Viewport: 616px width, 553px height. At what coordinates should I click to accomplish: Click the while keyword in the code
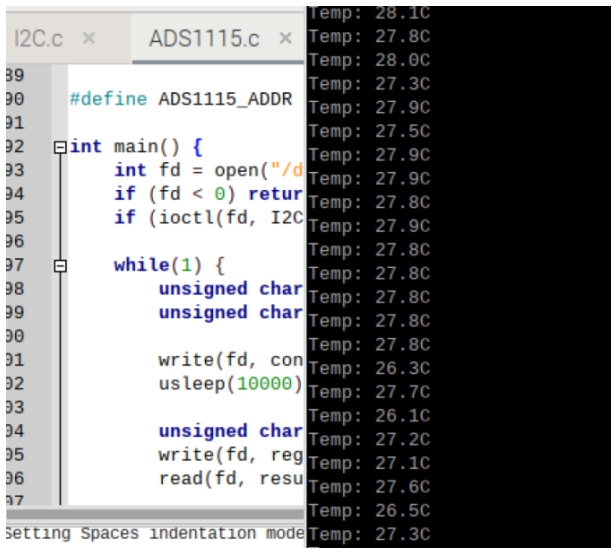point(140,265)
